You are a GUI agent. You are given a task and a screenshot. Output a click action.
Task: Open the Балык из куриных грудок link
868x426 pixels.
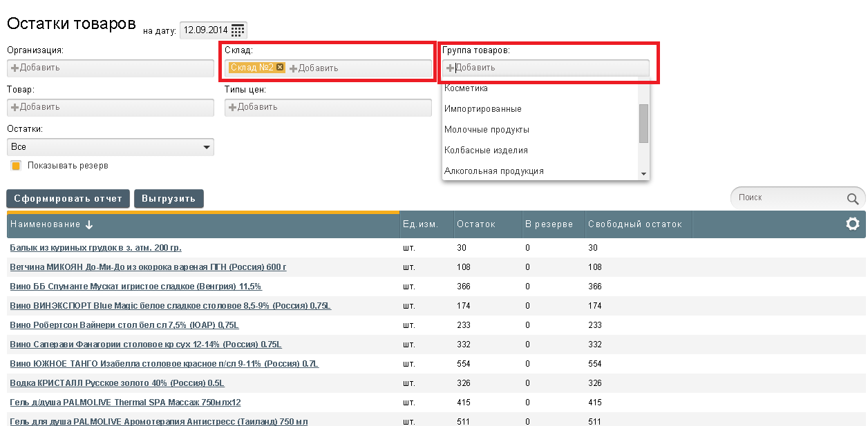point(95,247)
